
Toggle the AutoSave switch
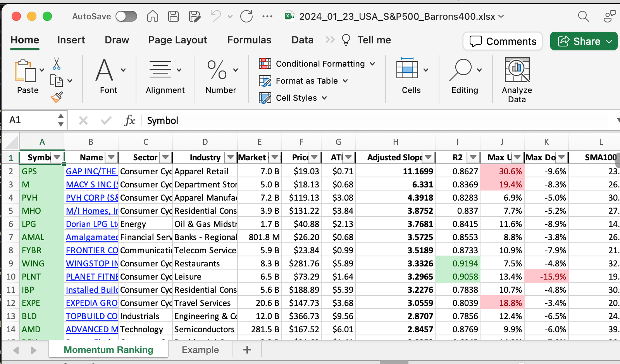[x=126, y=16]
